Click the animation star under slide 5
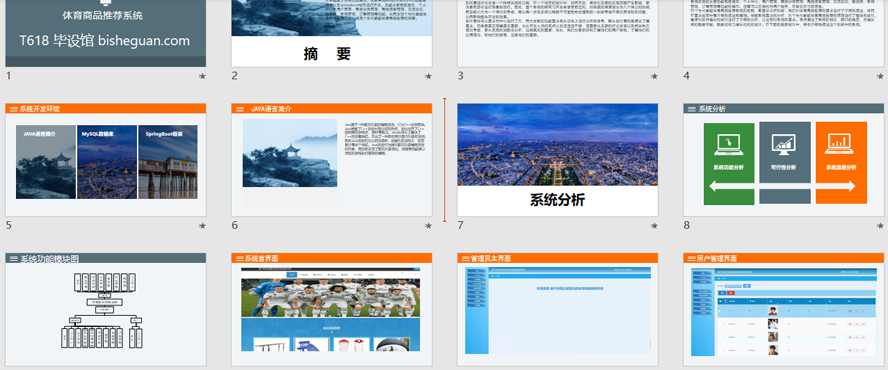The height and width of the screenshot is (370, 888). [202, 226]
